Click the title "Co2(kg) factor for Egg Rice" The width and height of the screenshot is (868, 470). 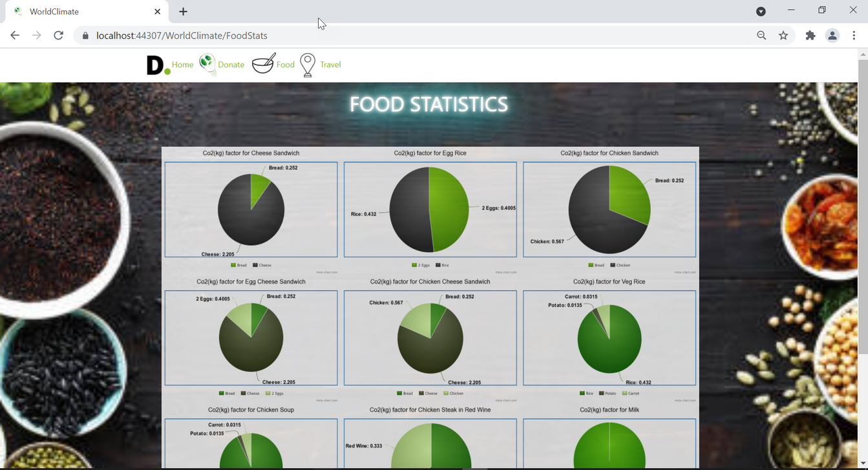[430, 153]
